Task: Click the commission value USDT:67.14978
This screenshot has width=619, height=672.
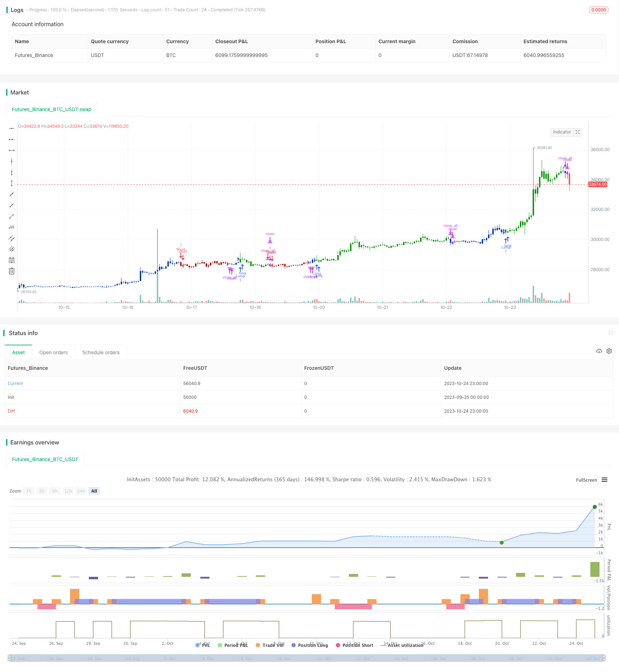Action: point(470,55)
